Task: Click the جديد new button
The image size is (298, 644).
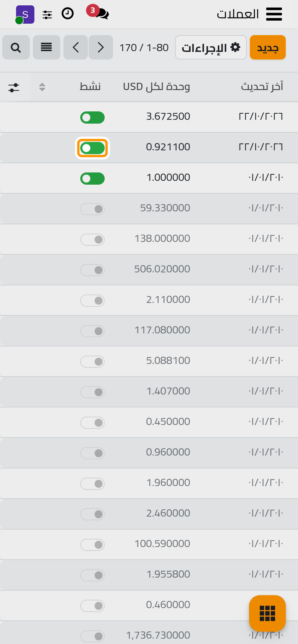Action: tap(268, 47)
